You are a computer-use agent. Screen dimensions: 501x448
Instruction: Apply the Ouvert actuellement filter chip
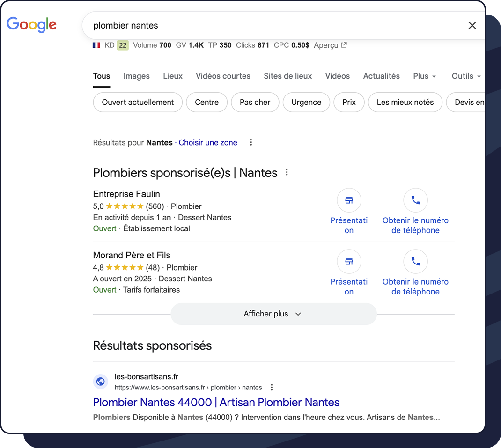[x=138, y=102]
